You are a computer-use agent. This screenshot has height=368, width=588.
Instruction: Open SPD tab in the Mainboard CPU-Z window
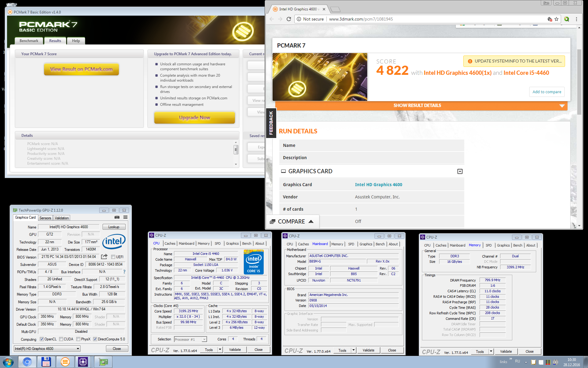pos(351,244)
